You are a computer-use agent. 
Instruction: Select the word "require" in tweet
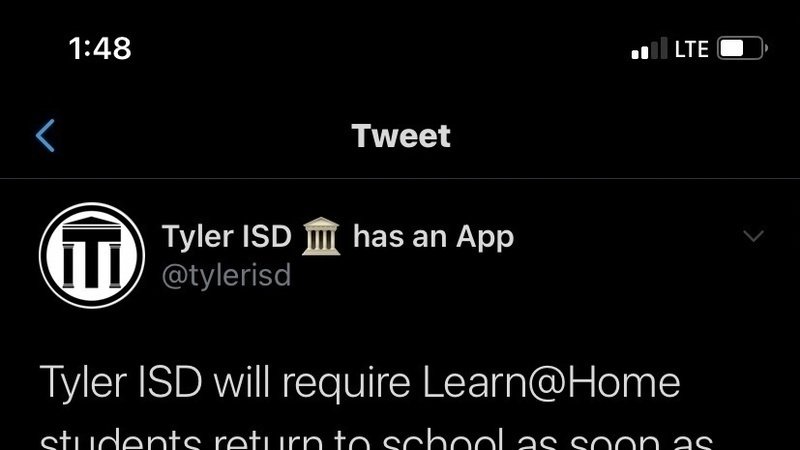(x=346, y=384)
